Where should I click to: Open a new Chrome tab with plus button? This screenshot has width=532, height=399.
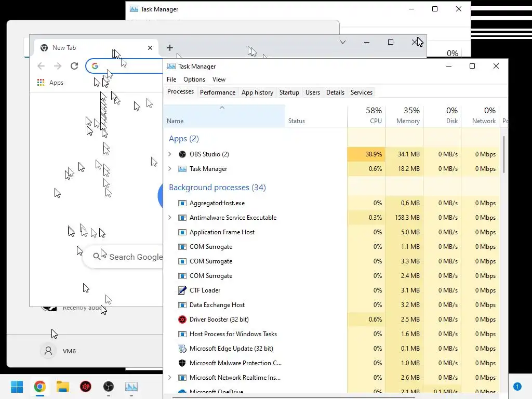pos(170,48)
